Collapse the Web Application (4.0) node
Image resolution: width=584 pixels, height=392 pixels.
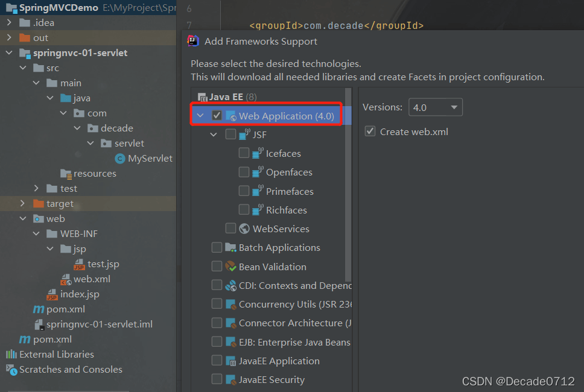point(200,115)
